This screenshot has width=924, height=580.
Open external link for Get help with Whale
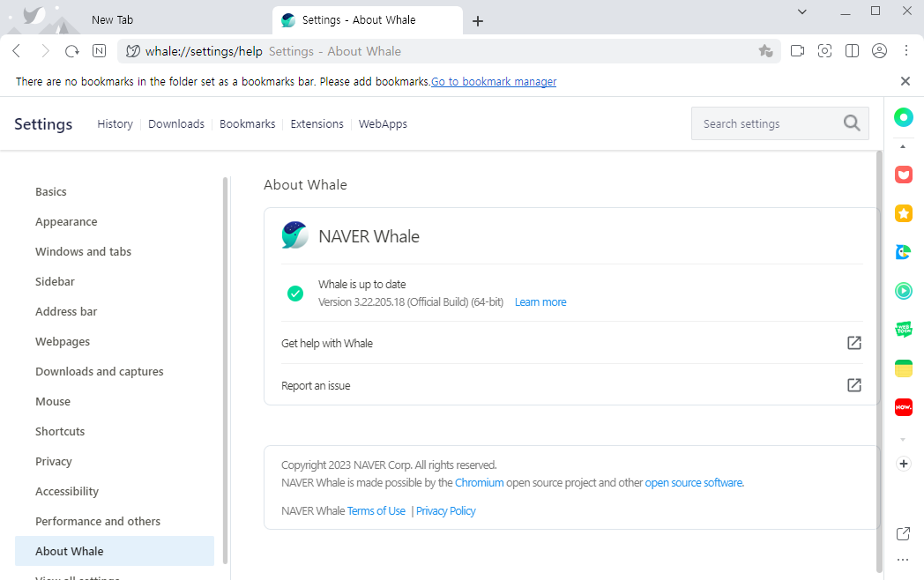tap(853, 343)
